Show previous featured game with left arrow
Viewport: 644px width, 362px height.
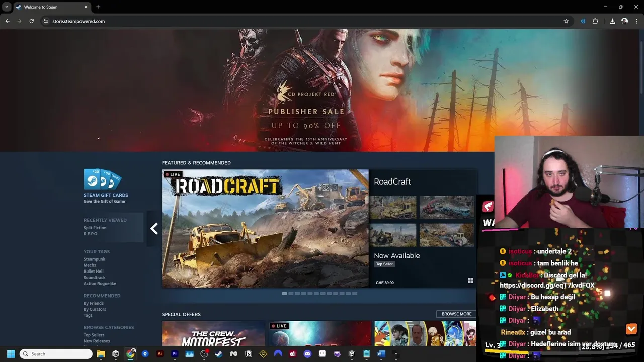[154, 229]
